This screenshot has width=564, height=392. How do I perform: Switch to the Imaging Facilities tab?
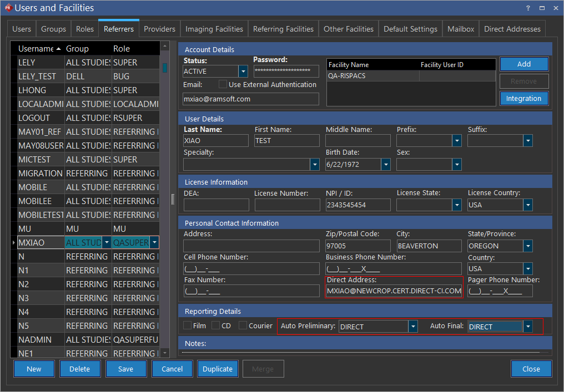click(x=214, y=29)
